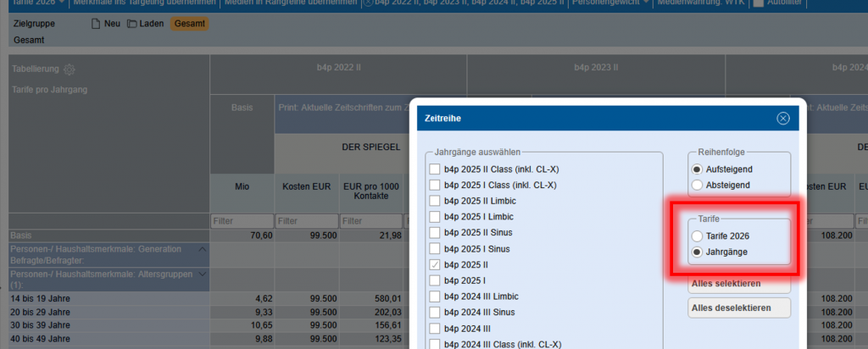This screenshot has width=868, height=349.
Task: Uncheck the b4p 2025 II checkbox
Action: [435, 264]
